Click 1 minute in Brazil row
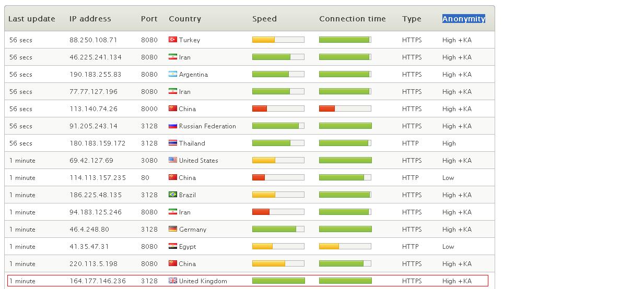This screenshot has height=289, width=644. pyautogui.click(x=22, y=195)
